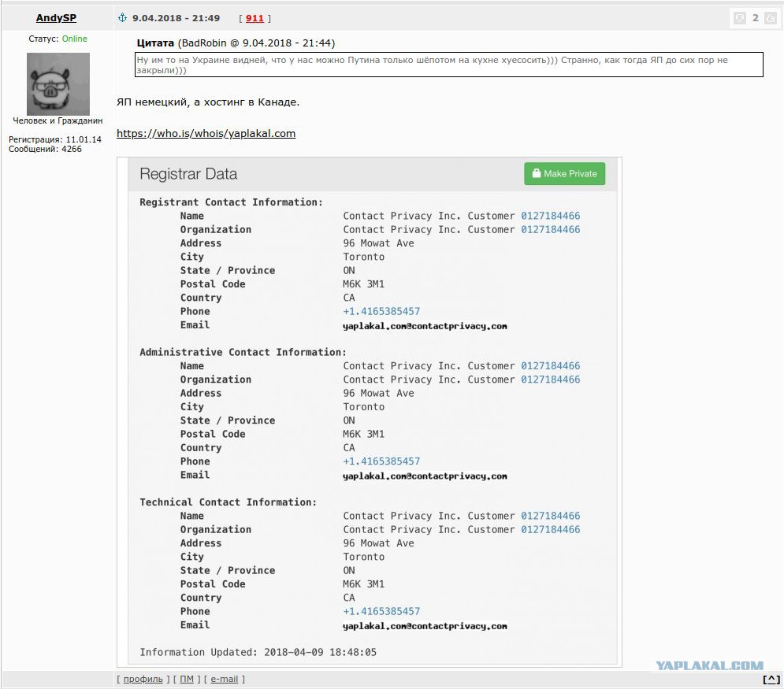Click the anchor permalink icon beside post date
Image resolution: width=784 pixels, height=689 pixels.
(122, 18)
